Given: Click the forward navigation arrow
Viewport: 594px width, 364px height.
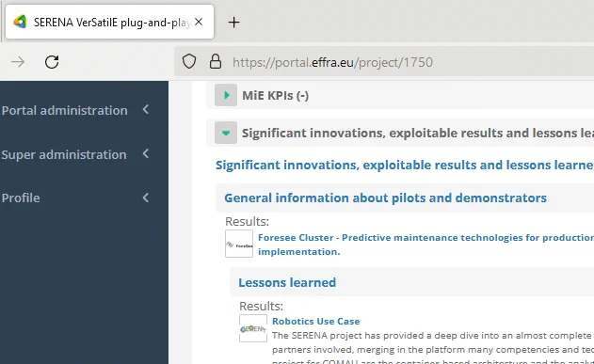Looking at the screenshot, I should click(18, 62).
